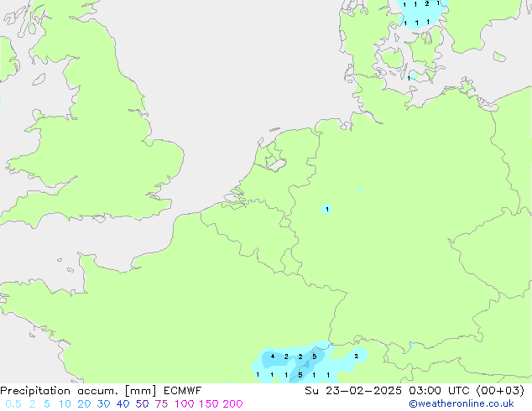The image size is (532, 411).
Task: Click the 'Precipitation accum. [mm]' title text
Action: [x=78, y=391]
